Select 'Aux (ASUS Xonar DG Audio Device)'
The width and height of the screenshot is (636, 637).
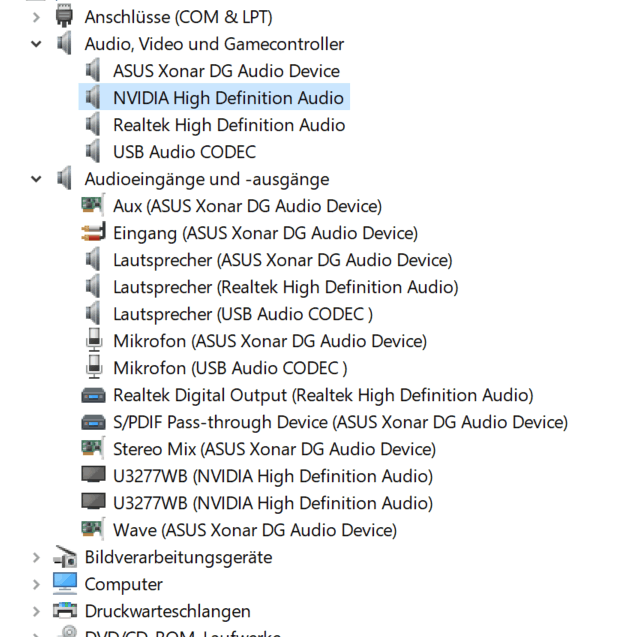click(247, 206)
